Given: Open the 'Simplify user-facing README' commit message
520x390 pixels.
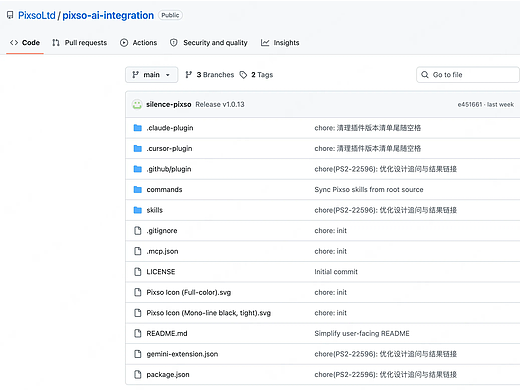Looking at the screenshot, I should tap(362, 333).
